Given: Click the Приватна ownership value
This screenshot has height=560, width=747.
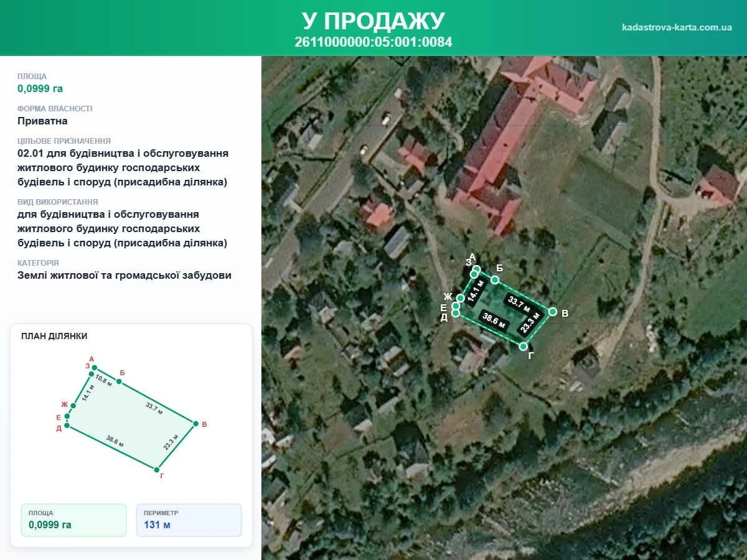Looking at the screenshot, I should [x=42, y=121].
